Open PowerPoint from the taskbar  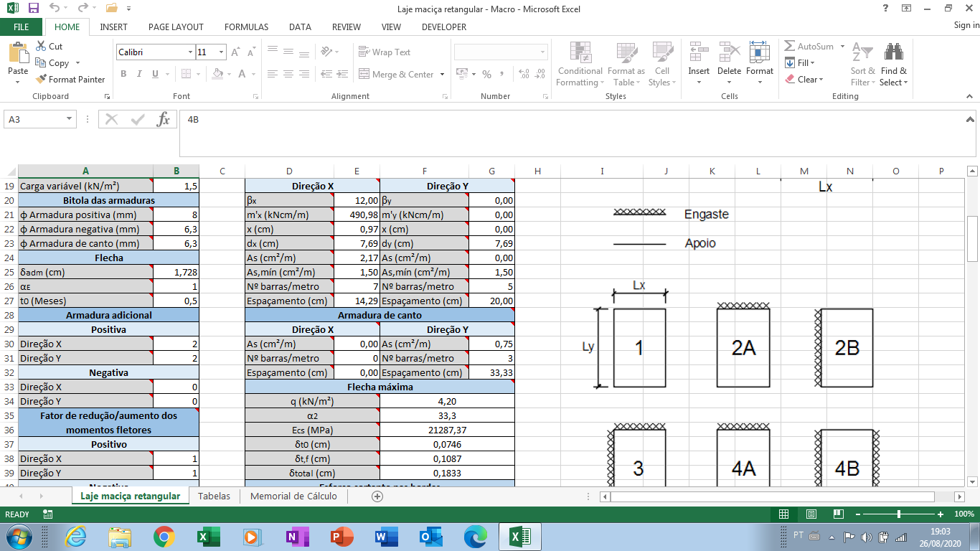coord(341,537)
